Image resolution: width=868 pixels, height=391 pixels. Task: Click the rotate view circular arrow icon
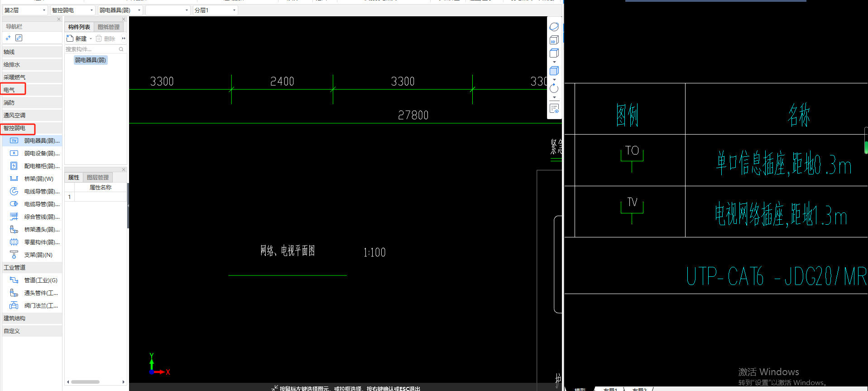554,88
